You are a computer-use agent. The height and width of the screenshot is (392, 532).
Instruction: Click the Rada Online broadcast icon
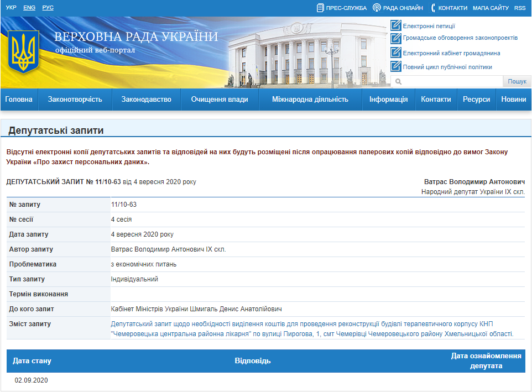coord(377,8)
